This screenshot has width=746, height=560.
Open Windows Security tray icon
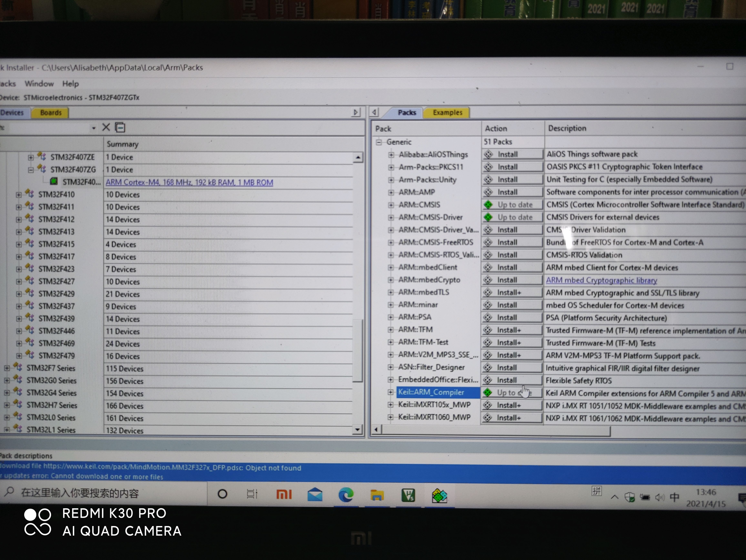coord(629,497)
